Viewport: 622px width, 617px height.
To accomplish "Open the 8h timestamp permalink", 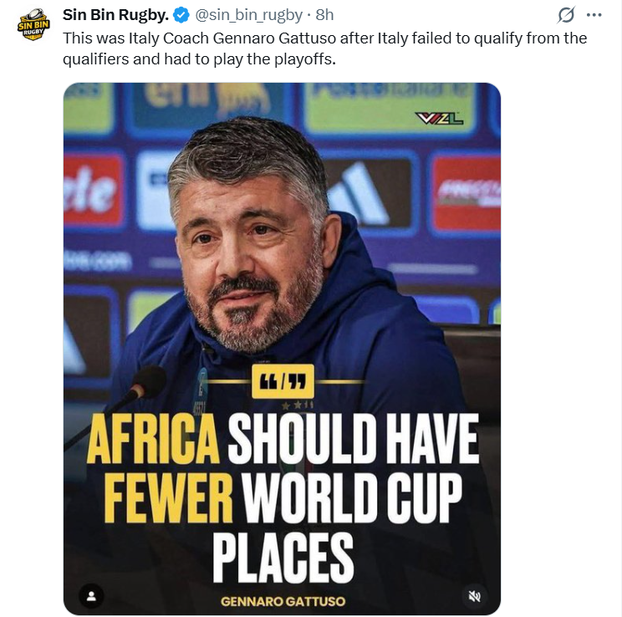I will tap(324, 15).
